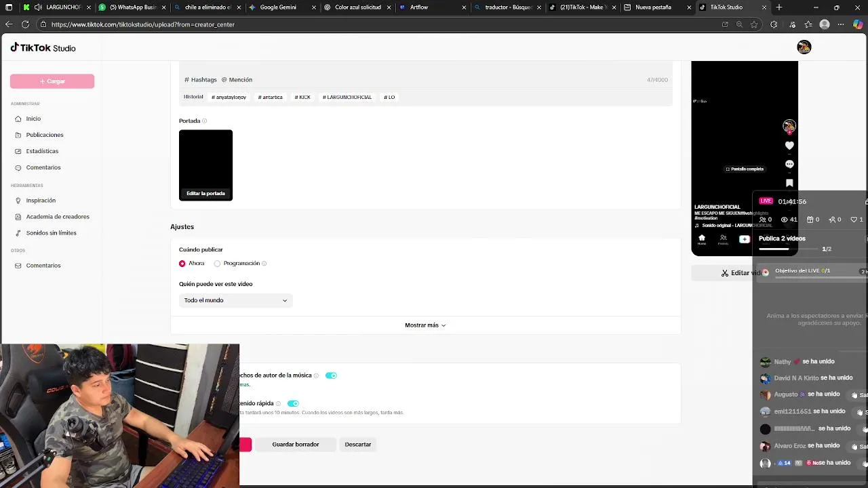Image resolution: width=868 pixels, height=488 pixels.
Task: Click the TikTok Studio logo
Action: click(x=43, y=48)
